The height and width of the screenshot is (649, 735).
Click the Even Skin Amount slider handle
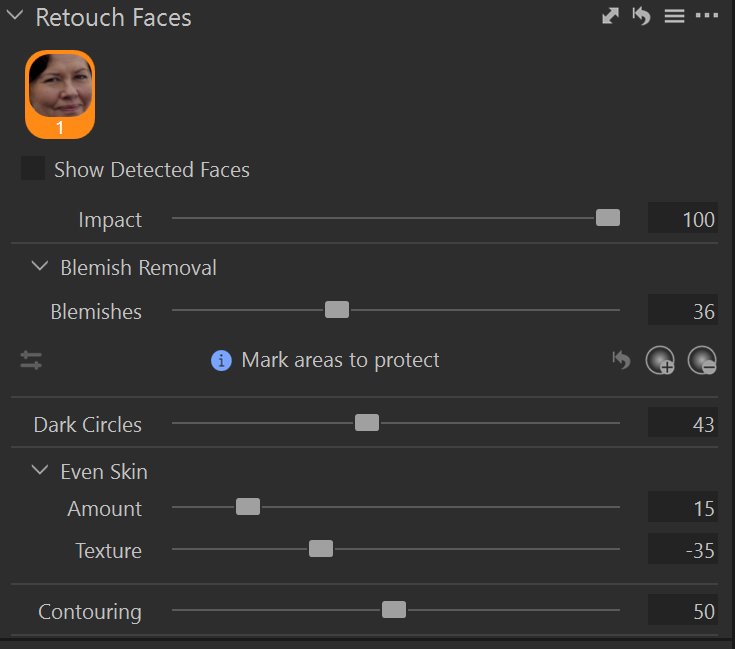coord(248,507)
